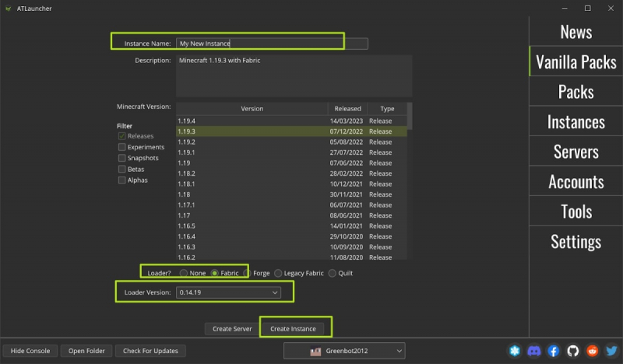Click the Greenbot2012 account avatar
Screen dimensions: 623x364
[x=315, y=352]
